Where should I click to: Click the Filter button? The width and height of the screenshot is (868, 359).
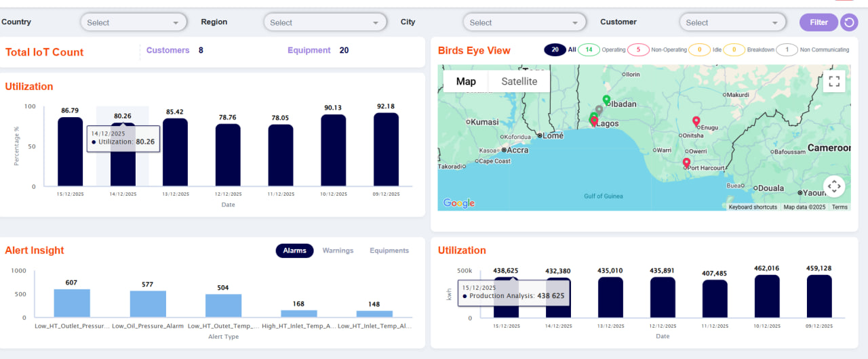tap(818, 22)
